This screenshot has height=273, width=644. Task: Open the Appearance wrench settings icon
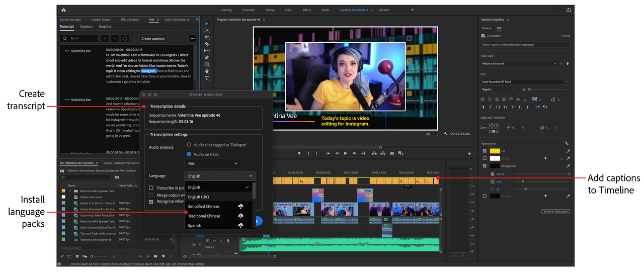click(567, 143)
